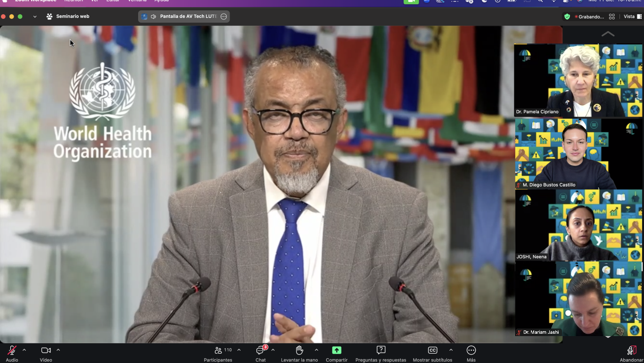Click the green Compartir share button

[337, 350]
